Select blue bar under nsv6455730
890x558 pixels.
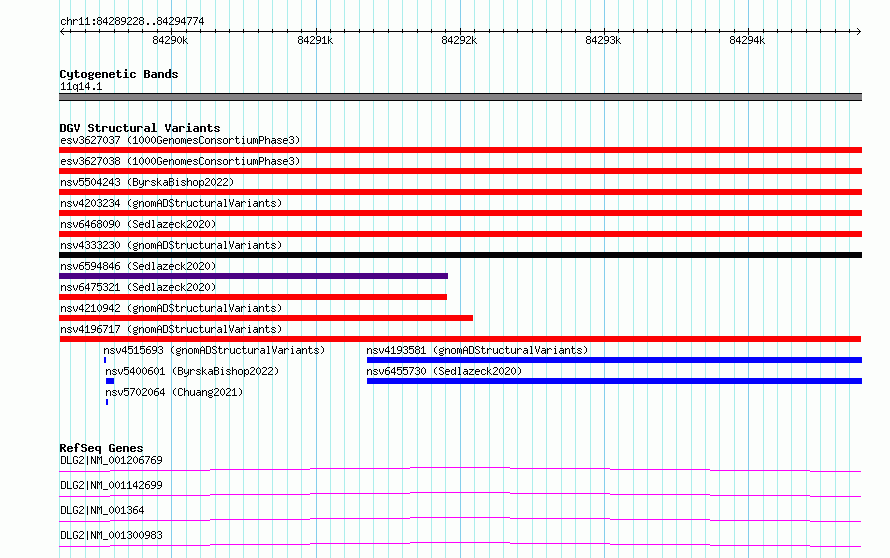614,381
